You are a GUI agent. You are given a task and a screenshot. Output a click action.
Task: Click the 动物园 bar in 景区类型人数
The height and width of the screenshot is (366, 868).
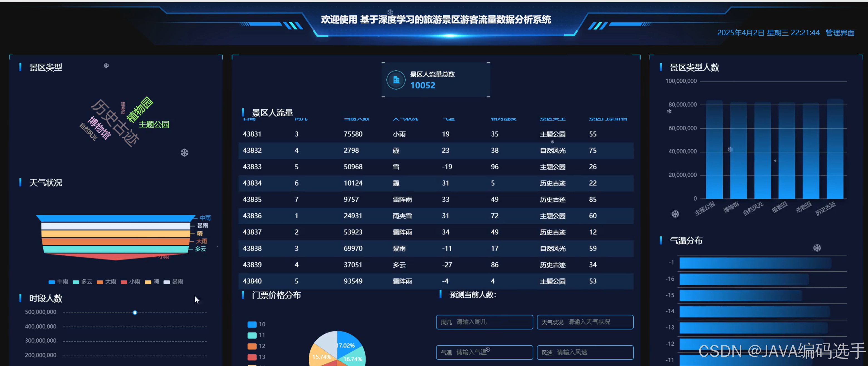point(811,150)
